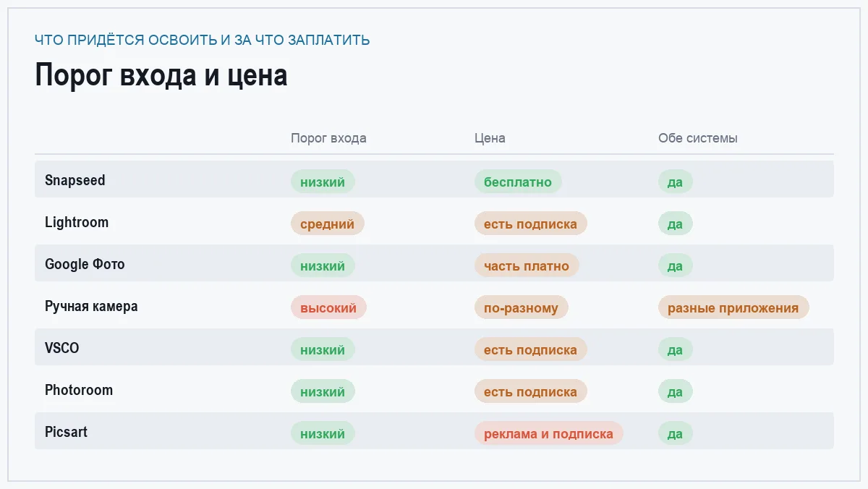Select the Lightroom row name

[x=77, y=222]
